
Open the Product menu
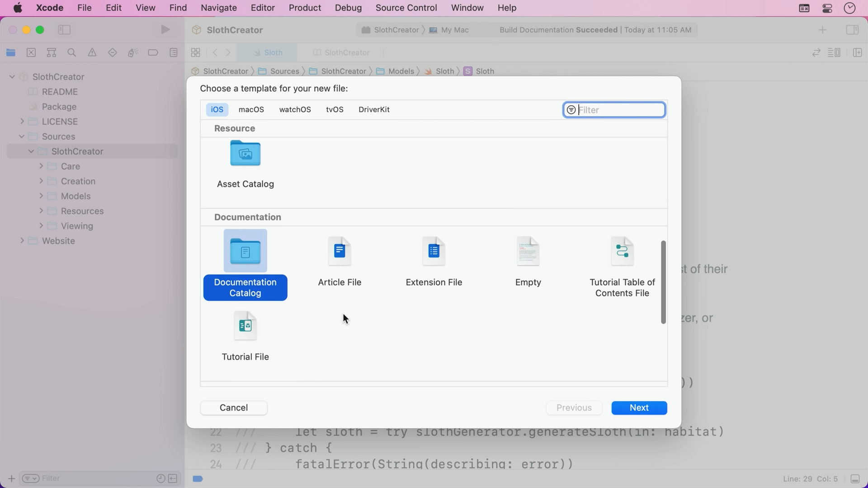point(305,8)
